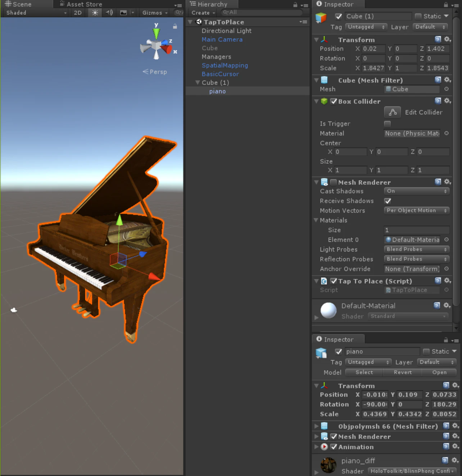Click object picker for Anchor Override field
The image size is (462, 476).
[447, 269]
